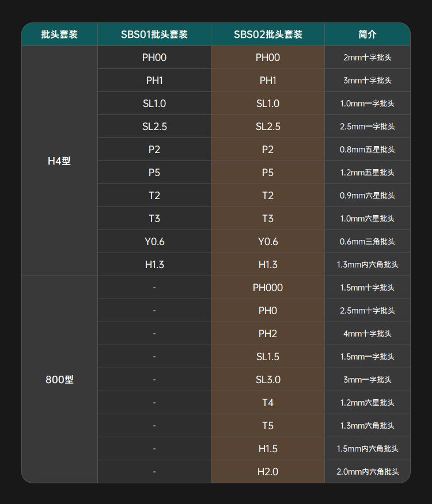Select the 1.5mm内六角批头 description

[367, 449]
